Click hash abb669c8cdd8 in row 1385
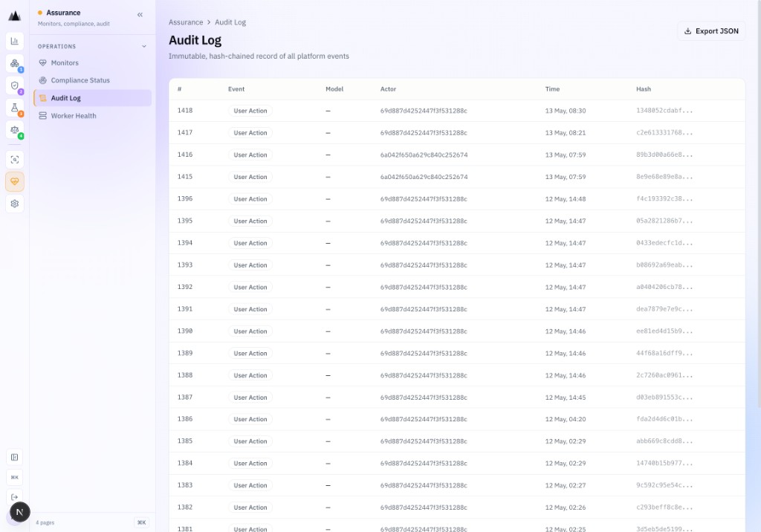The image size is (761, 532). [664, 441]
